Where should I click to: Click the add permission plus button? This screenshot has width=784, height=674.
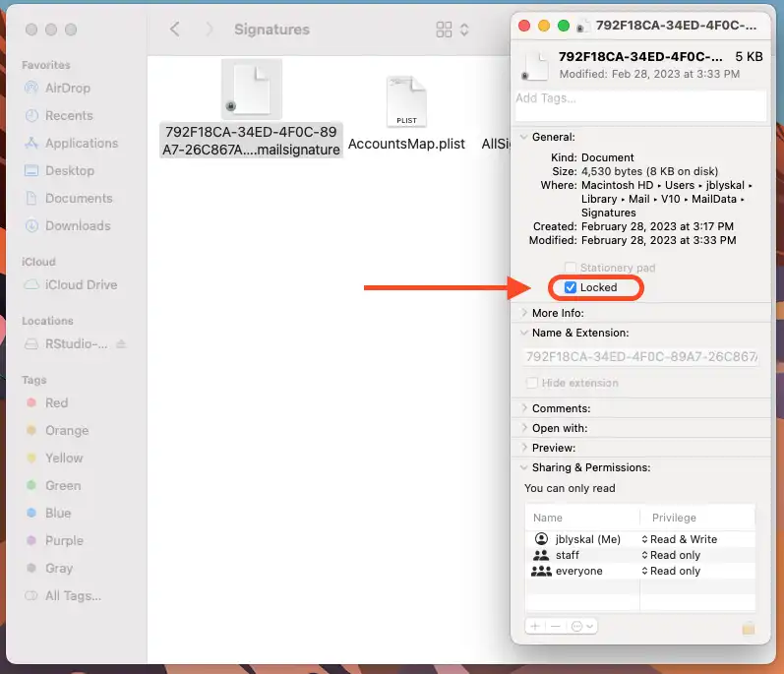[535, 626]
